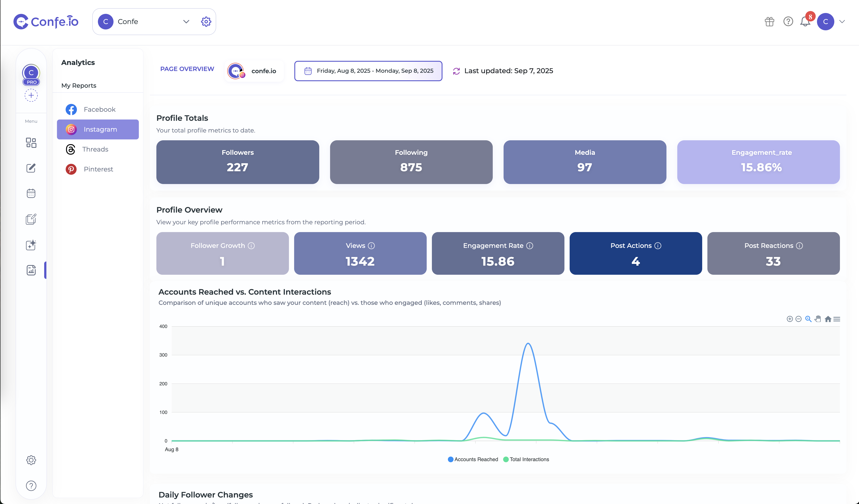
Task: Click the workspace settings gear
Action: (x=206, y=21)
